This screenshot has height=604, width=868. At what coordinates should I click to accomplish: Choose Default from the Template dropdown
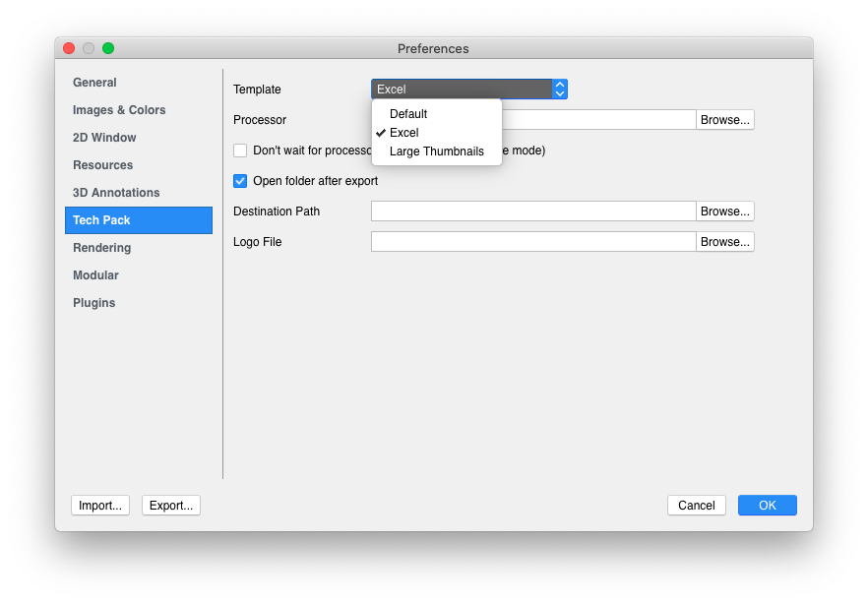click(407, 113)
